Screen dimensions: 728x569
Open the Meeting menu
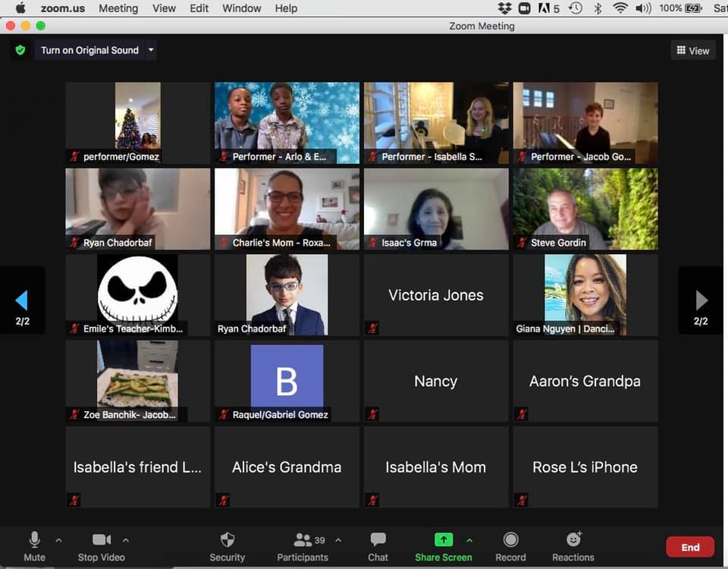[x=118, y=8]
